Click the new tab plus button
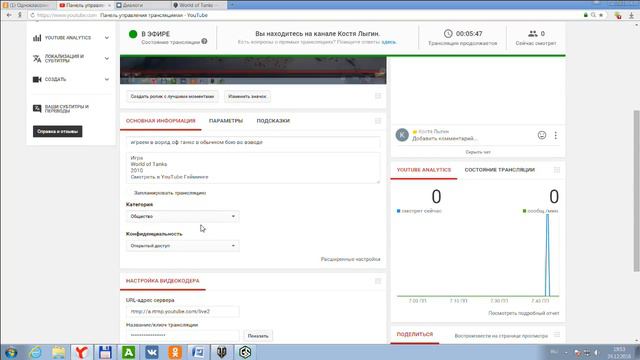Image resolution: width=640 pixels, height=360 pixels. click(232, 5)
